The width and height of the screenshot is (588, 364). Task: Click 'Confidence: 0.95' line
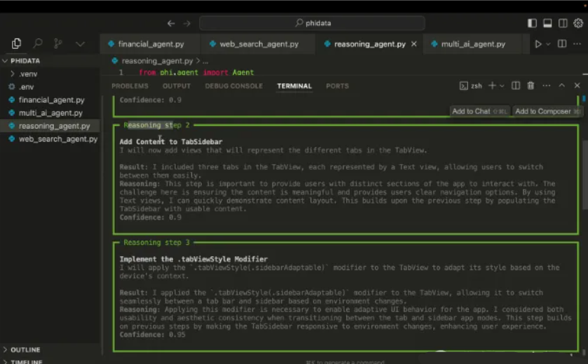point(152,335)
